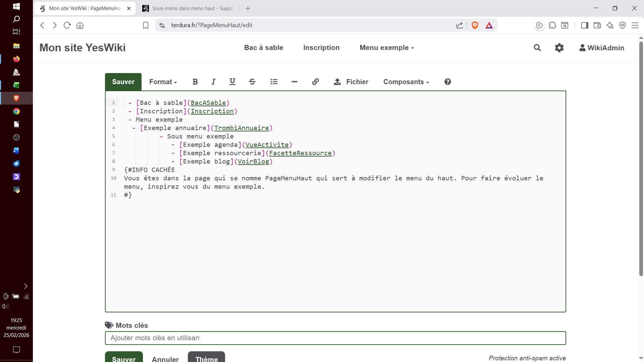Toggle Brave Shields lion icon
Image resolution: width=644 pixels, height=362 pixels.
[475, 25]
